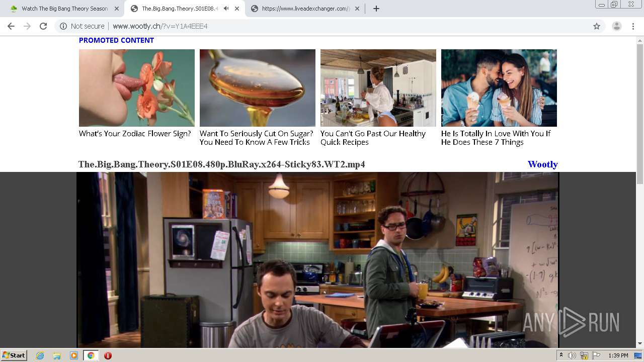
Task: Open the couple with ice cream ad image
Action: tap(499, 88)
